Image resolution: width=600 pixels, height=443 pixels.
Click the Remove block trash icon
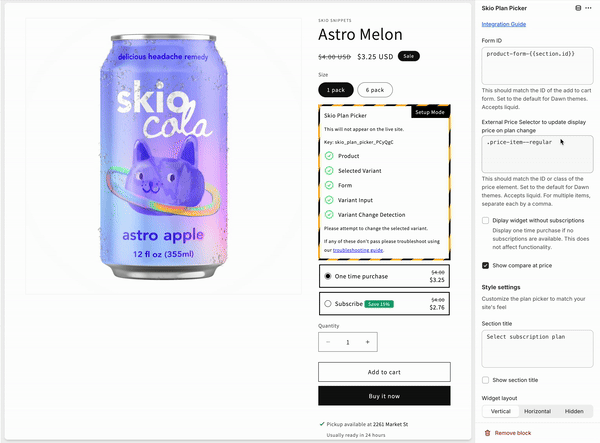[x=487, y=433]
